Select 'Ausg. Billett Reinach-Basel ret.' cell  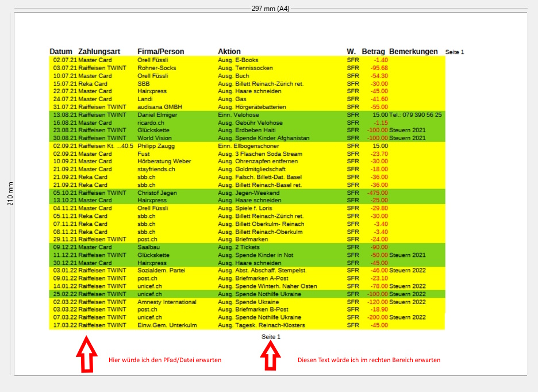click(260, 185)
